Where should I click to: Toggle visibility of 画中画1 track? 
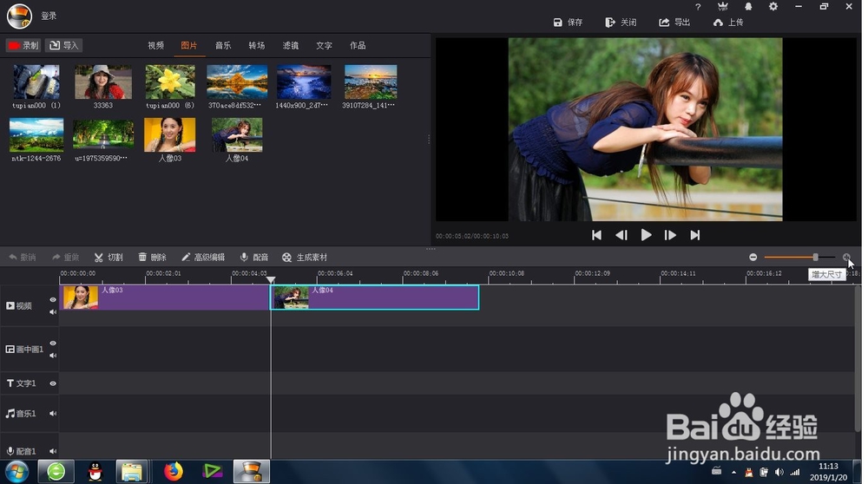(x=53, y=343)
